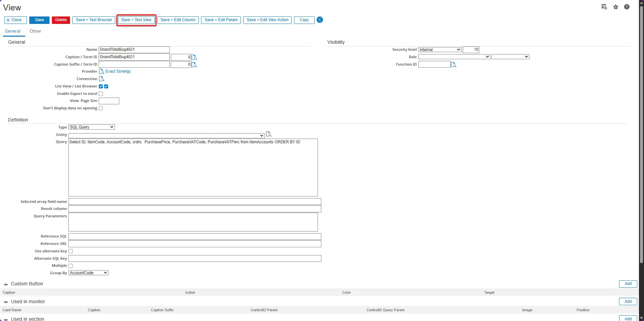Toggle the Use alternate key checkbox
The height and width of the screenshot is (321, 644).
tap(70, 251)
